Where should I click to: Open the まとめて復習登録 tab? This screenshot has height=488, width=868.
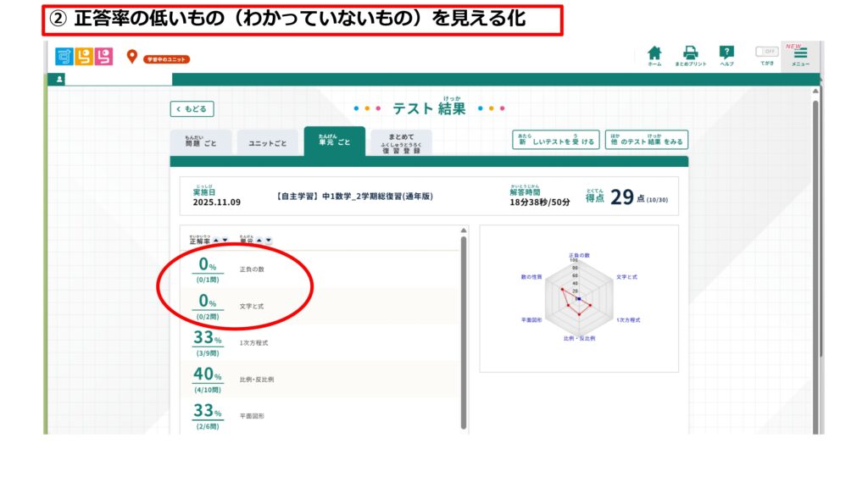(401, 142)
